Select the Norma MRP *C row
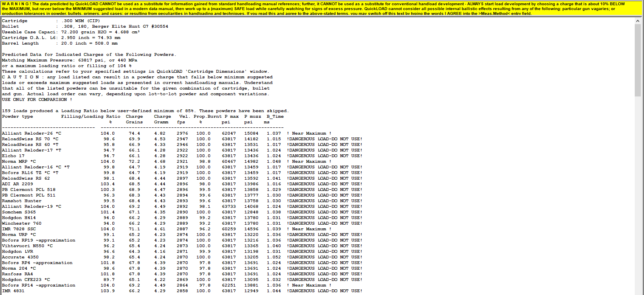644x295 pixels. tap(167, 162)
